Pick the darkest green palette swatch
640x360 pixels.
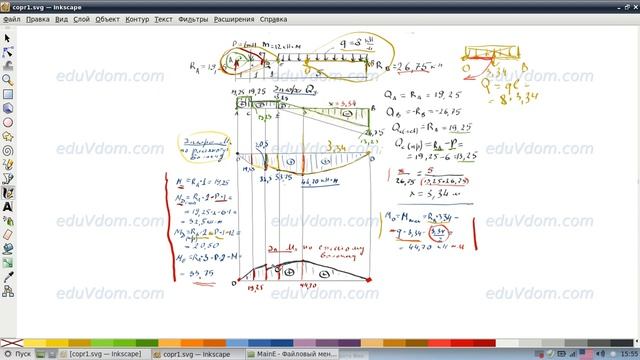(x=147, y=343)
